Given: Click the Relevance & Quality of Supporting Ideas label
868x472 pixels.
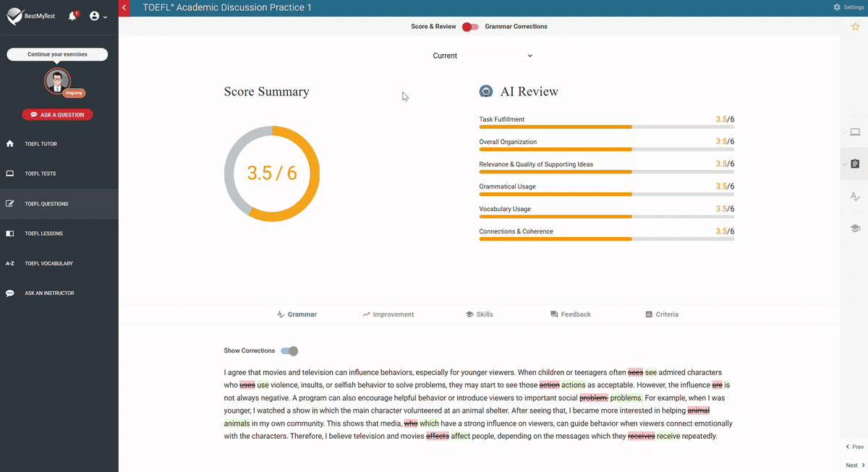Looking at the screenshot, I should pyautogui.click(x=536, y=164).
